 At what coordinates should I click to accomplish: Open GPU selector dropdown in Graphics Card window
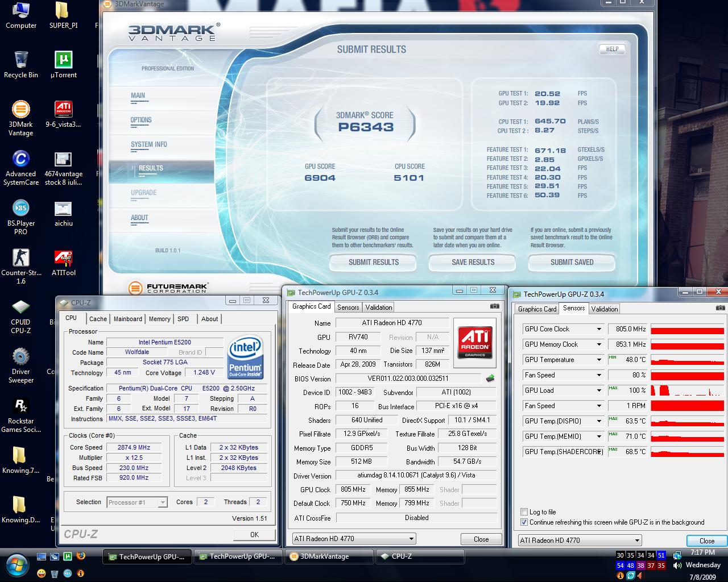point(411,539)
